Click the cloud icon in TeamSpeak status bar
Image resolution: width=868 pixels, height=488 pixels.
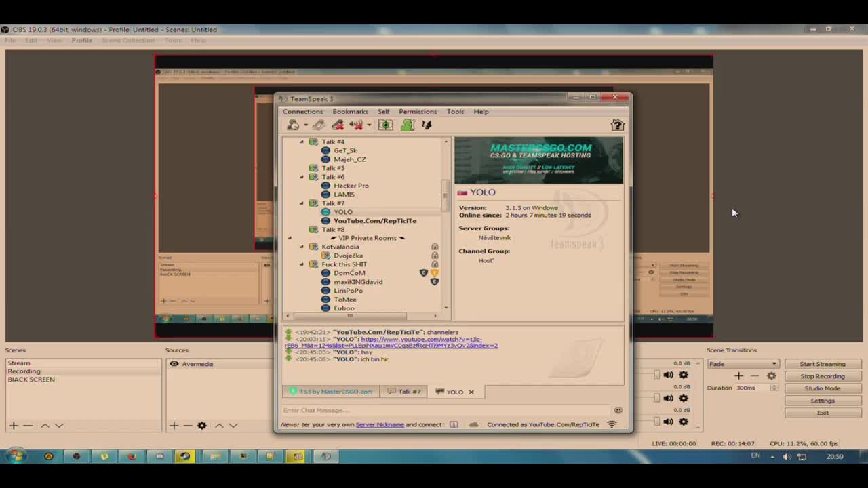pos(473,424)
